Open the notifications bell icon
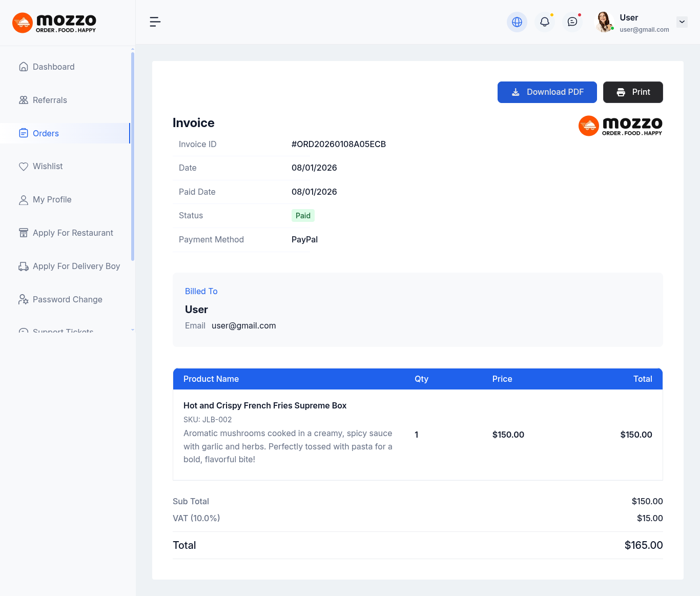The height and width of the screenshot is (596, 700). click(x=544, y=22)
